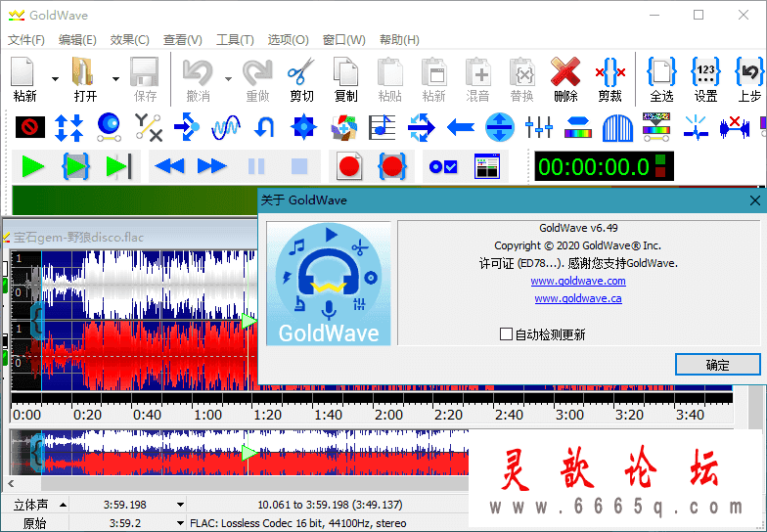
Task: Click the blue doppler sphere effect icon
Action: [109, 127]
